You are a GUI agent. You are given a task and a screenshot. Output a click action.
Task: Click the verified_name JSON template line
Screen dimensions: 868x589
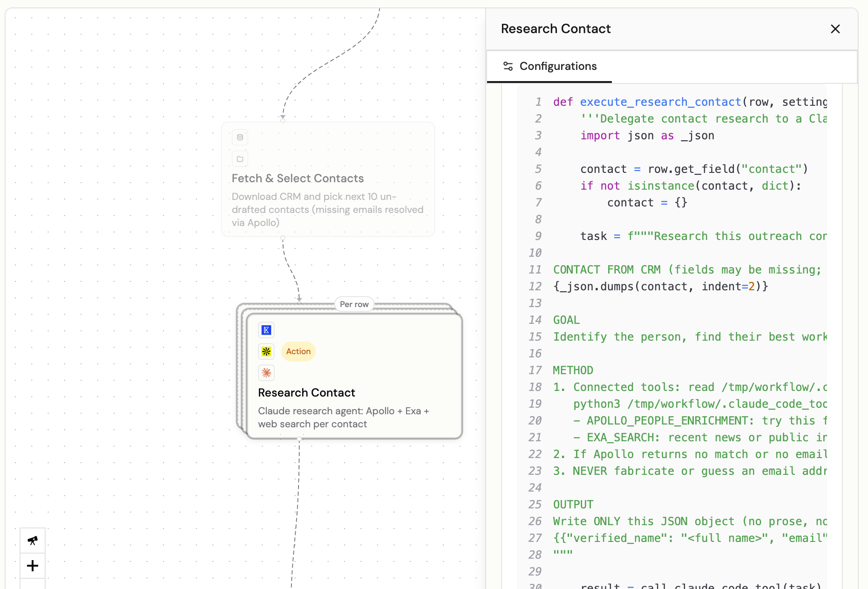690,538
